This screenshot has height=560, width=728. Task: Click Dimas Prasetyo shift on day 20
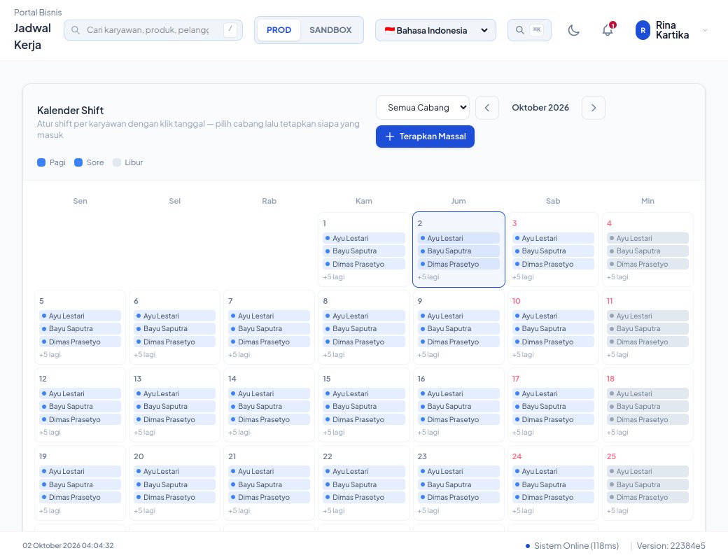174,497
